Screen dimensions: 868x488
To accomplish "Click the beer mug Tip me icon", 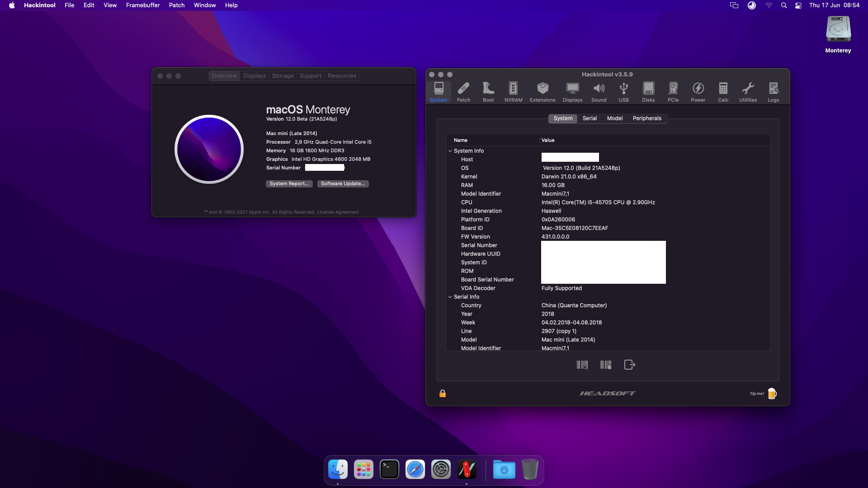I will coord(772,394).
